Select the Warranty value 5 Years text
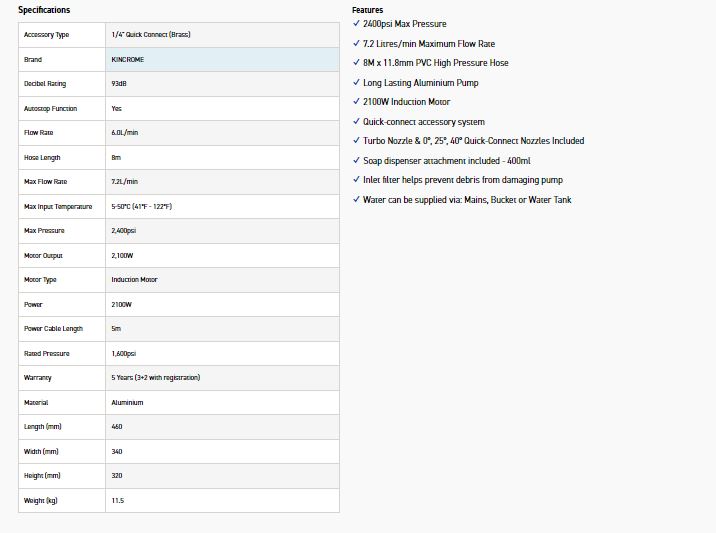 coord(156,378)
